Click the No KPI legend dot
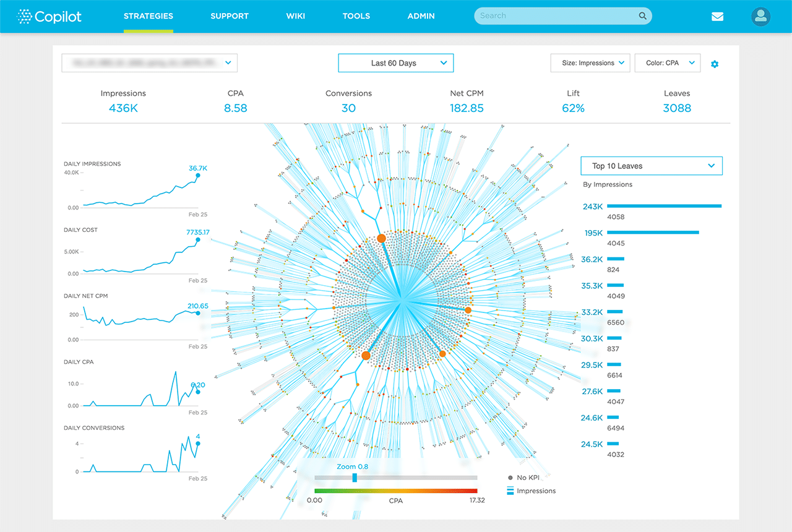 510,478
